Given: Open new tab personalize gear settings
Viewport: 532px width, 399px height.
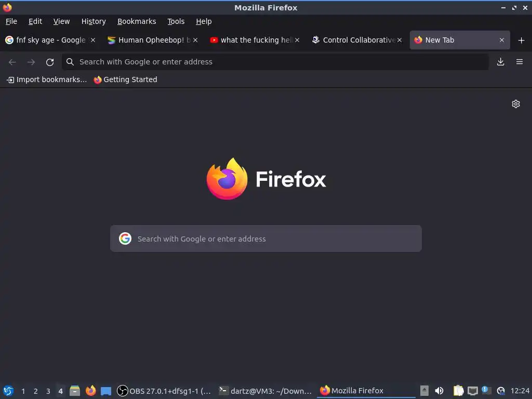Looking at the screenshot, I should [x=516, y=104].
